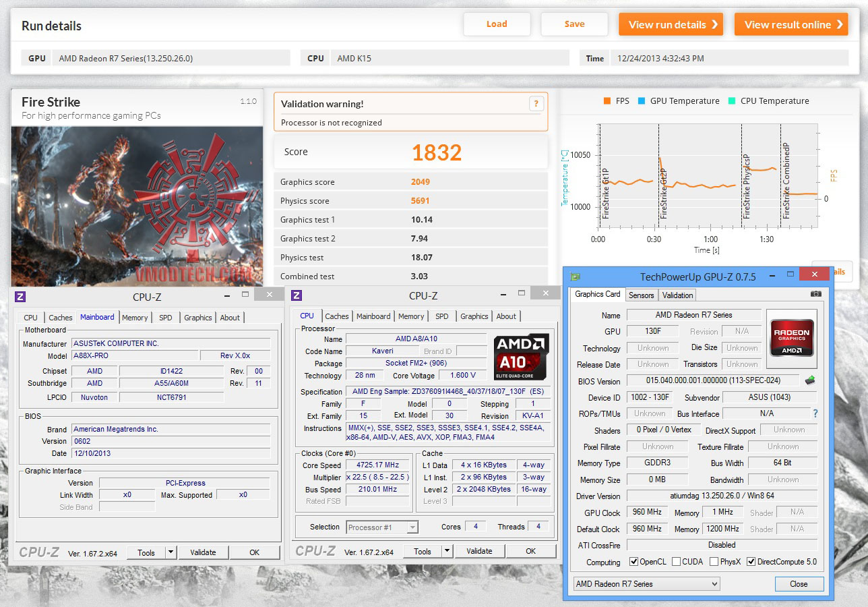868x607 pixels.
Task: Click the Load button
Action: click(497, 24)
